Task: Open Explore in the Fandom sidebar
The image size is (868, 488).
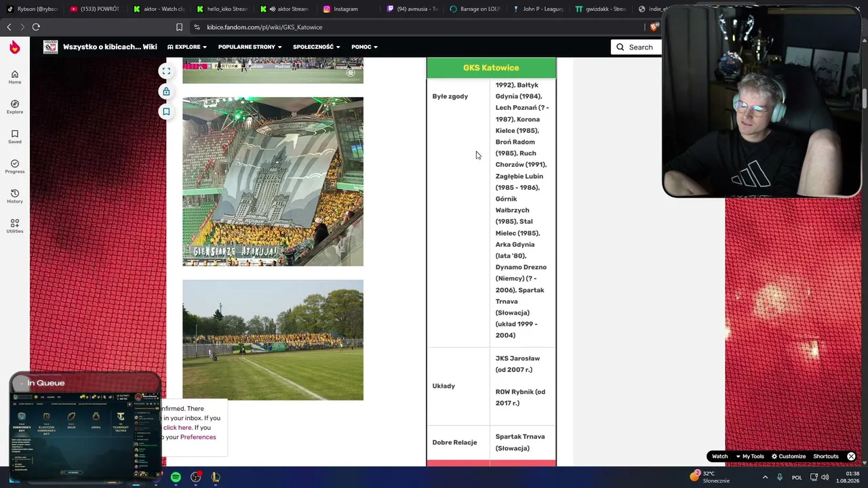Action: click(x=15, y=107)
